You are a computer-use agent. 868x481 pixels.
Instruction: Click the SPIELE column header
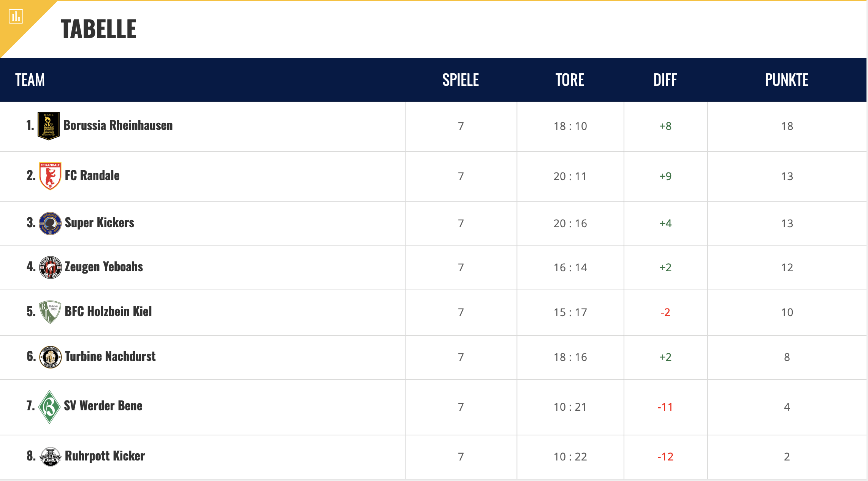pos(461,80)
